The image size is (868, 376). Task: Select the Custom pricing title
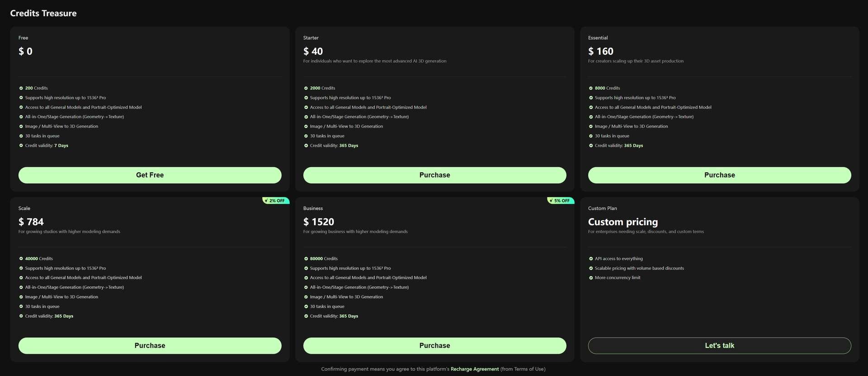tap(623, 222)
